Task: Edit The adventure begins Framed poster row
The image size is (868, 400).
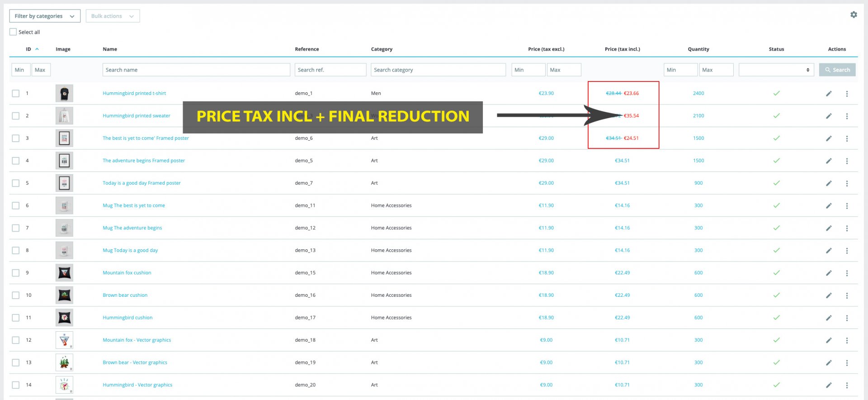Action: [829, 161]
